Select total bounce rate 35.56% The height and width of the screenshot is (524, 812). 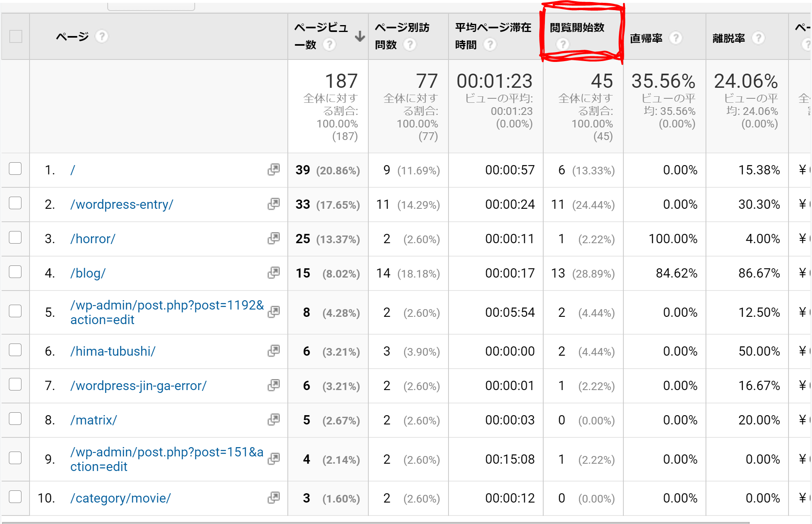pos(663,81)
